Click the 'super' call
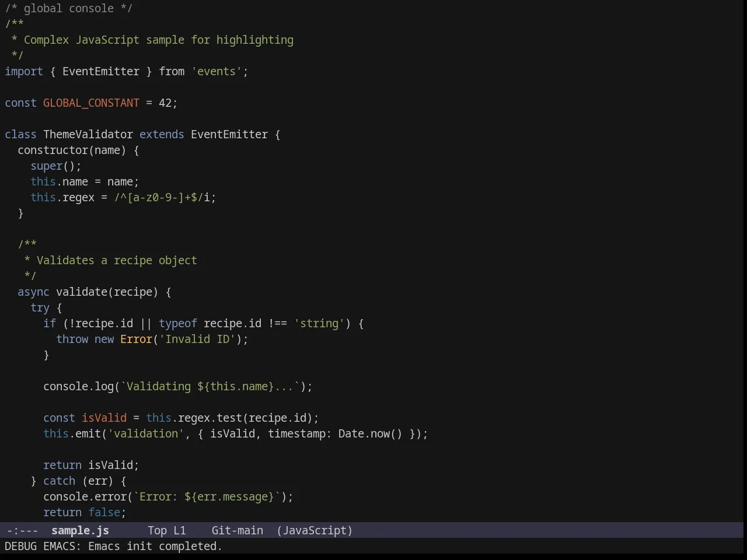 pos(46,166)
